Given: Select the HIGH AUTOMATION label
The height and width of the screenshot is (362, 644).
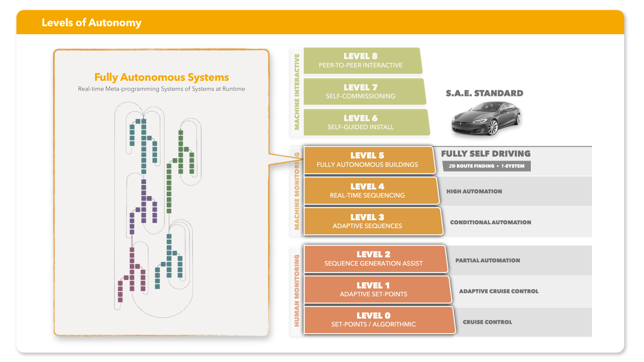Looking at the screenshot, I should [474, 191].
